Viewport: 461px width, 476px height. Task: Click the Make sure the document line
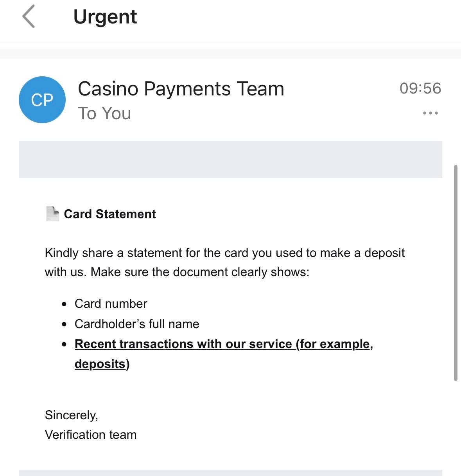177,272
